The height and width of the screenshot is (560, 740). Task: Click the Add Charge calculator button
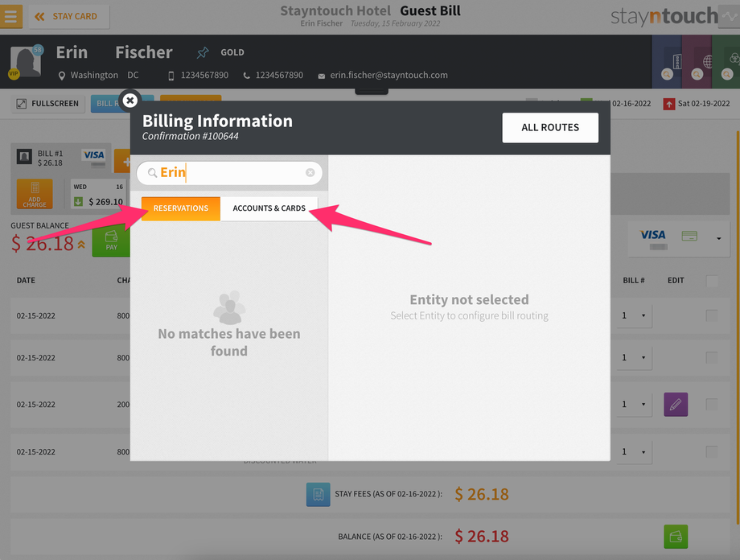point(35,194)
